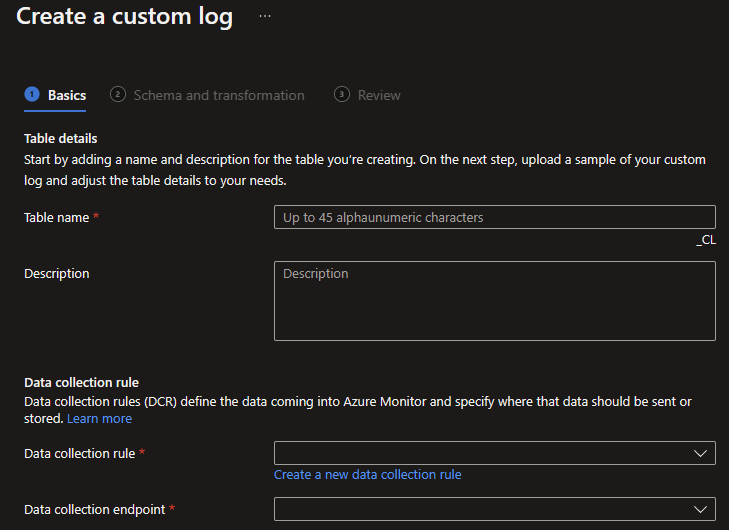Image resolution: width=729 pixels, height=530 pixels.
Task: Click Create a new data collection rule
Action: (x=368, y=475)
